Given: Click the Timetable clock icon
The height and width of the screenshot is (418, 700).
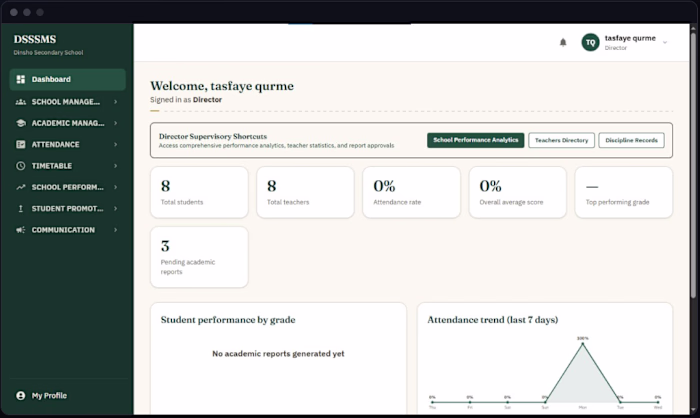Looking at the screenshot, I should tap(21, 166).
